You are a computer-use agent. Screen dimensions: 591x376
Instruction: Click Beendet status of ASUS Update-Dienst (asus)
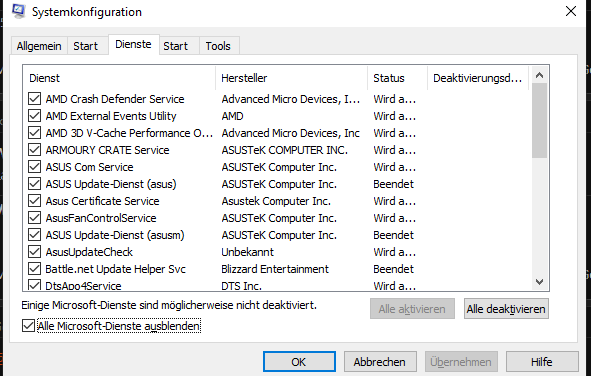[x=393, y=184]
